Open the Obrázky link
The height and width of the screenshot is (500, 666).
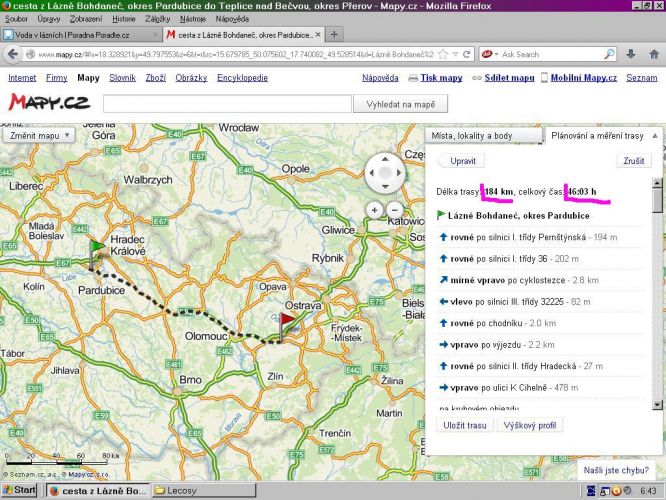[191, 78]
